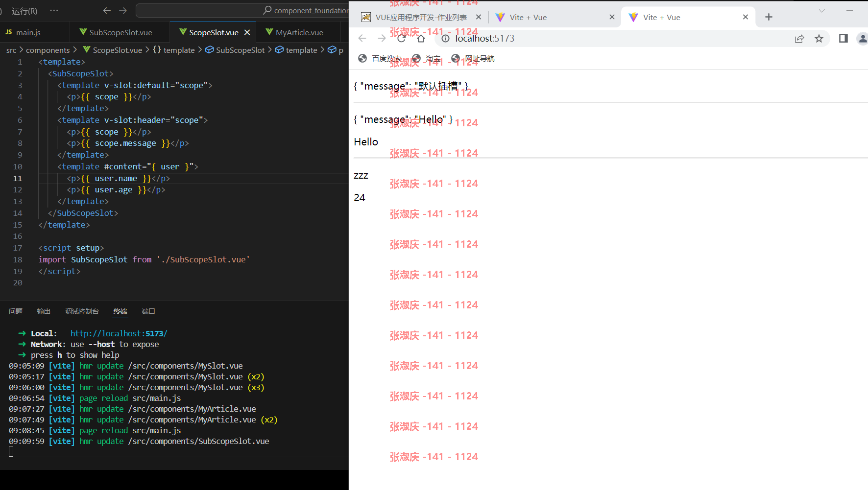The width and height of the screenshot is (868, 490).
Task: View site information for localhost
Action: coord(445,39)
